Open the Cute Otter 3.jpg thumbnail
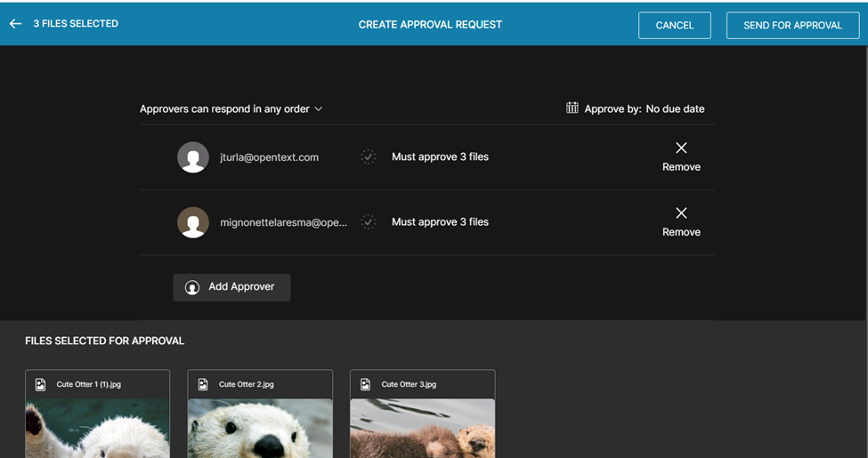Screen dimensions: 868x458 [x=422, y=428]
